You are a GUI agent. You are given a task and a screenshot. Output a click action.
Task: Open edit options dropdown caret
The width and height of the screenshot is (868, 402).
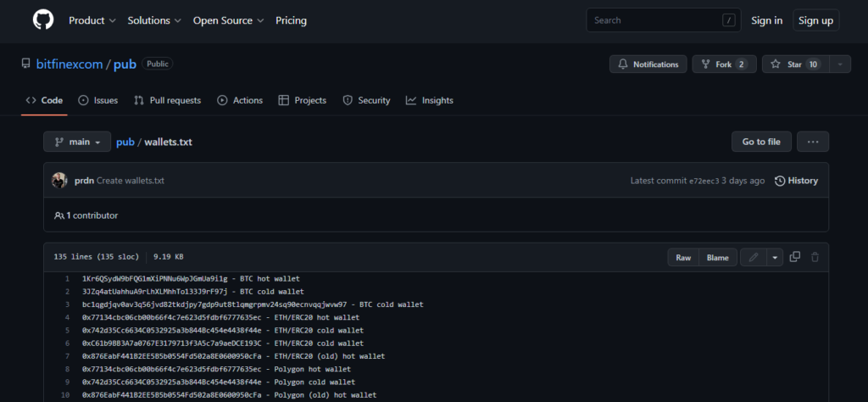(775, 257)
